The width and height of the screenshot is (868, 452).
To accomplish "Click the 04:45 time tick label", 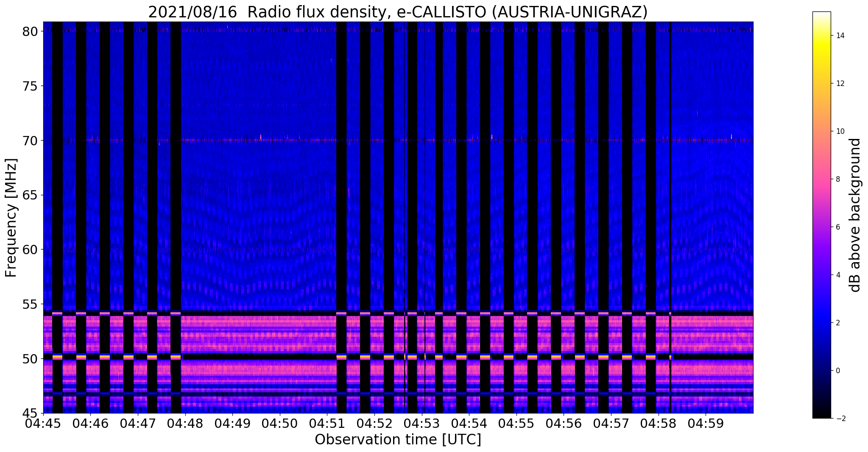I will pos(43,424).
